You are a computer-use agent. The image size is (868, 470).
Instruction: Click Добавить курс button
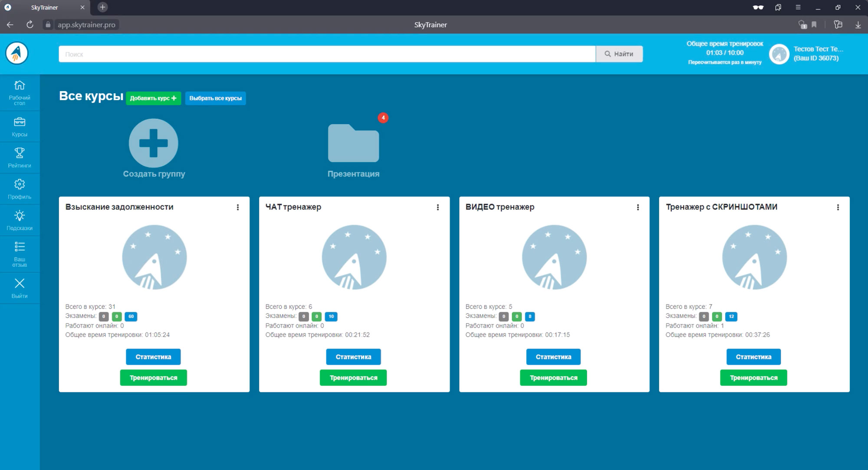click(153, 98)
